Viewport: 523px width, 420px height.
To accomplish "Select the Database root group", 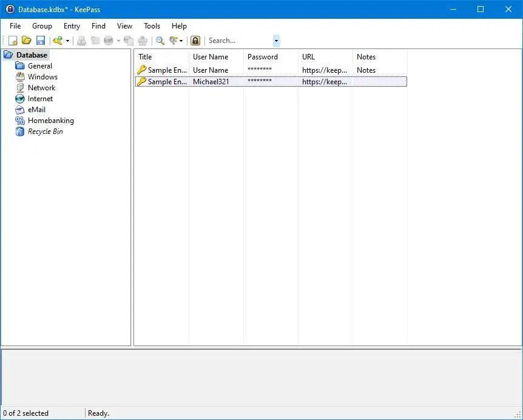I will [32, 55].
